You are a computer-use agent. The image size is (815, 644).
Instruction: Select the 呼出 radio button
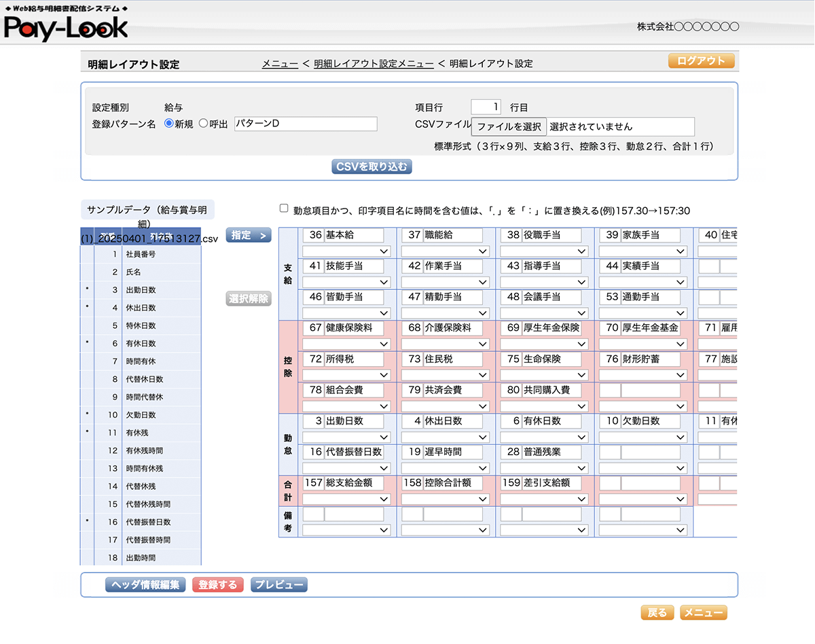point(203,124)
